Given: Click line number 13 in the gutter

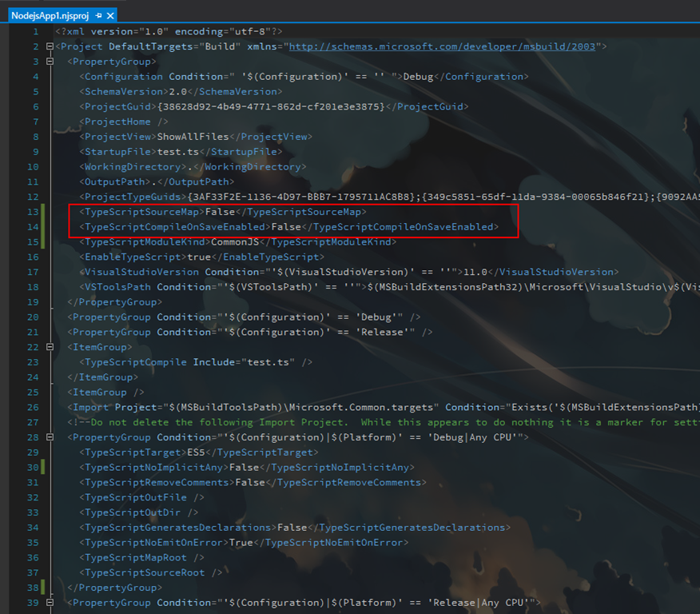Looking at the screenshot, I should point(33,212).
